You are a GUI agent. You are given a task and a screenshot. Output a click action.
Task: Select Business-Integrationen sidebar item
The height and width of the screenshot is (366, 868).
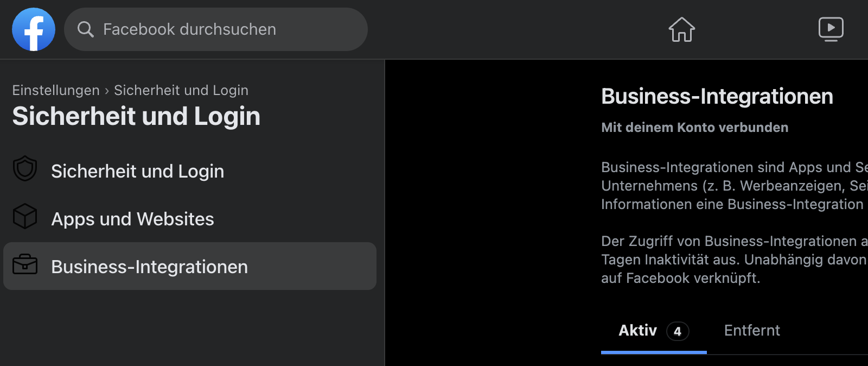pos(190,266)
